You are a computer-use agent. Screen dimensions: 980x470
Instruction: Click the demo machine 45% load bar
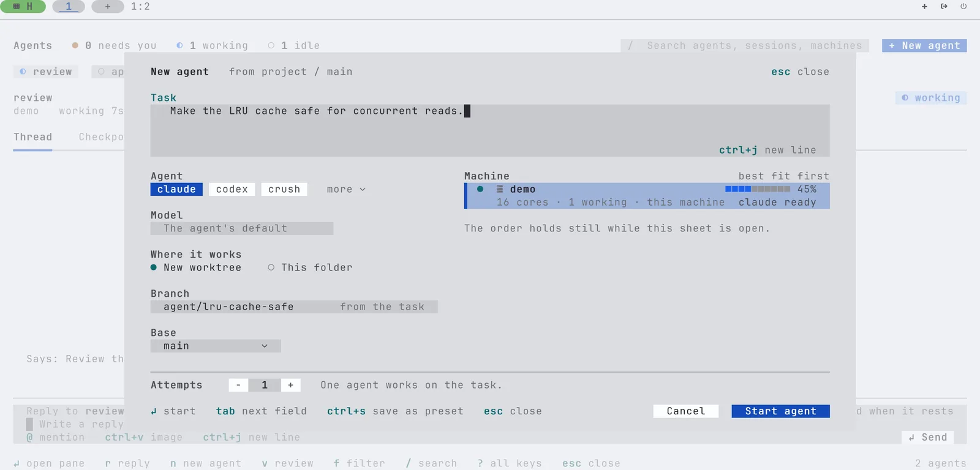click(758, 189)
